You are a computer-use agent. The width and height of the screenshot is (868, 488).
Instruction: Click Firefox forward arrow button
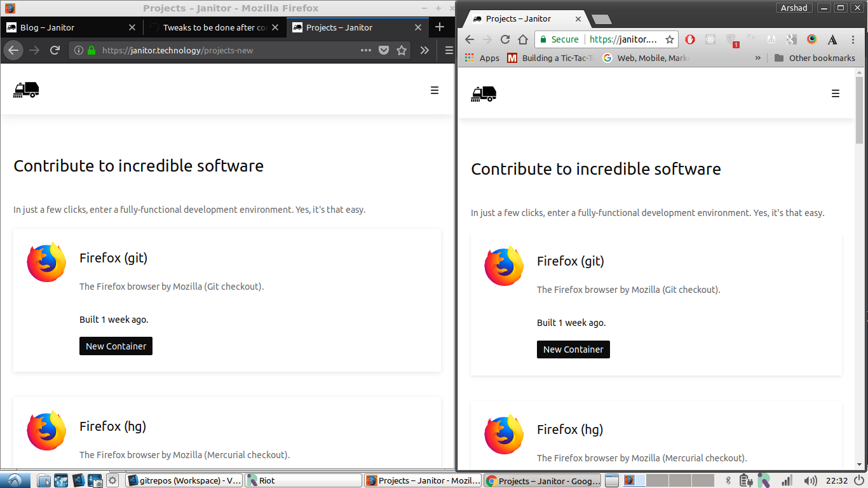35,50
